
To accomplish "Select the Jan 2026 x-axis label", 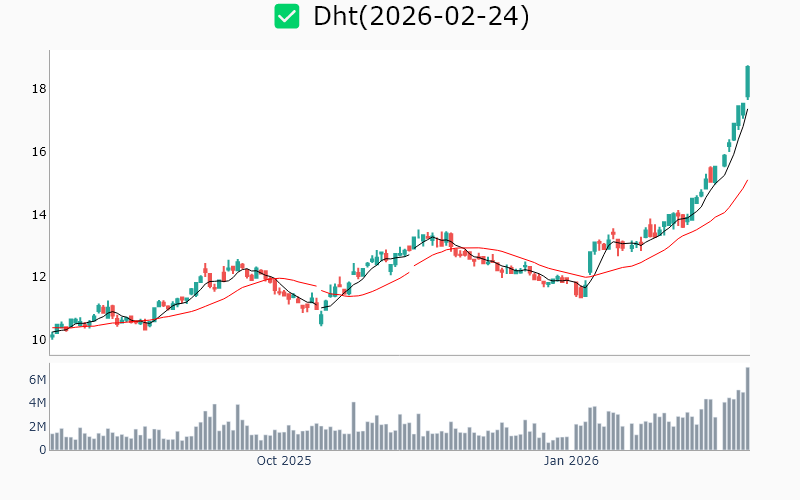I will tap(571, 461).
